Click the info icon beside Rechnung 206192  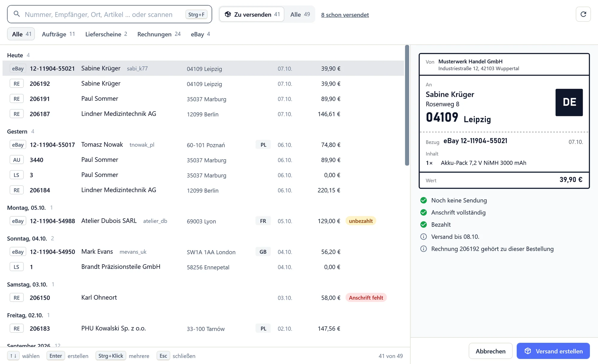[x=423, y=249]
